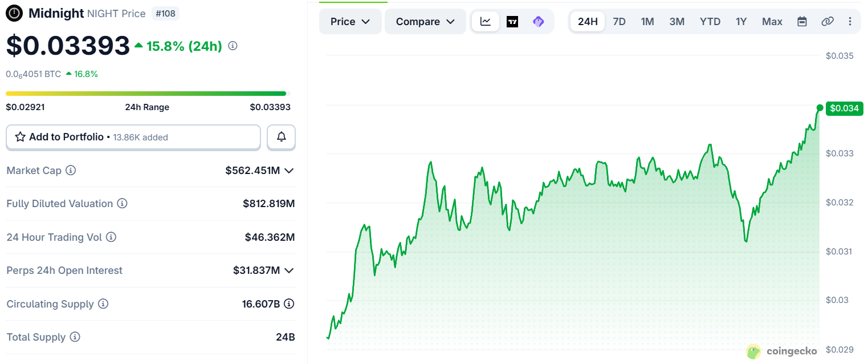Click the $0.029 axis label
868x364 pixels.
[x=840, y=350]
